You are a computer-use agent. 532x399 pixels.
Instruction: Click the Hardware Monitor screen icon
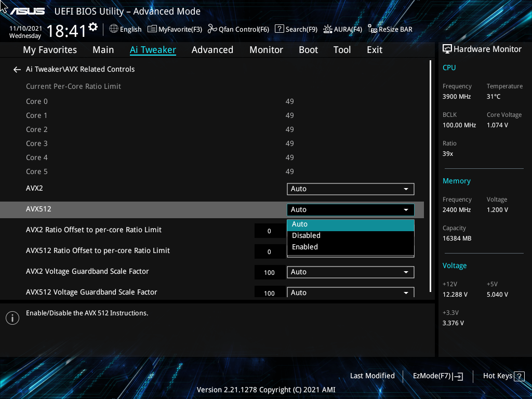pos(447,49)
